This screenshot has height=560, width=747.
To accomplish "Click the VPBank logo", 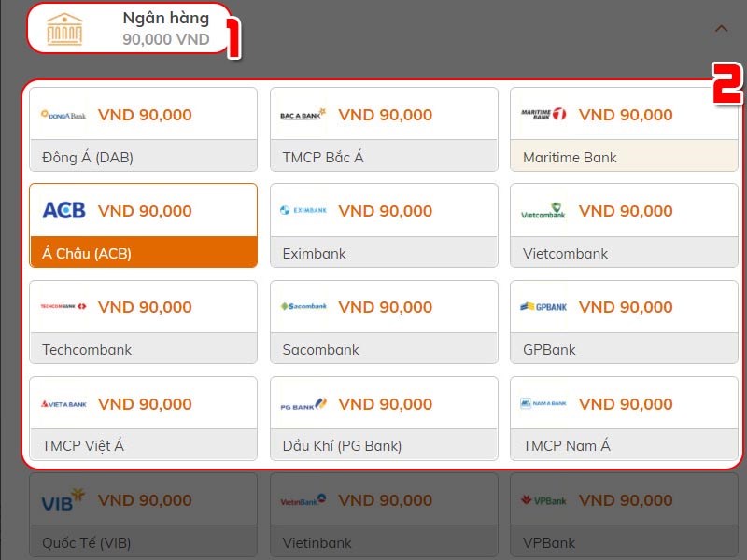I will click(543, 500).
